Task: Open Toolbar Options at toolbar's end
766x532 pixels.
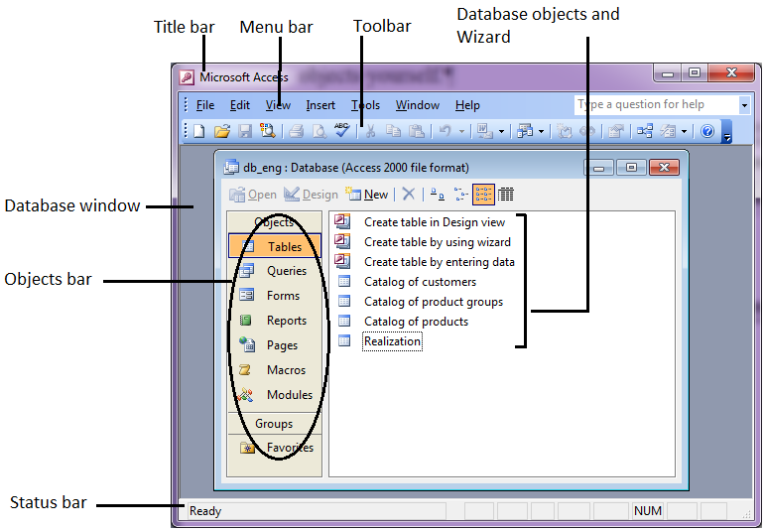Action: 727,131
